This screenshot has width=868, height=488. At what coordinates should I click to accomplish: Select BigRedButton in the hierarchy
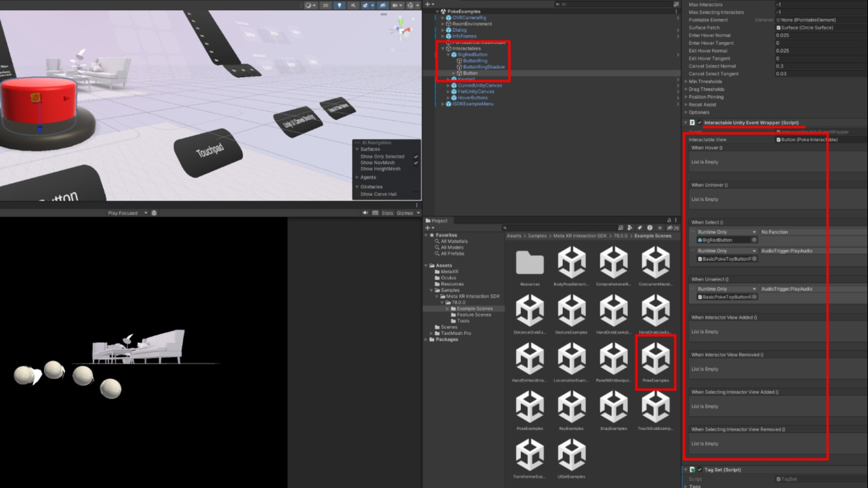472,54
